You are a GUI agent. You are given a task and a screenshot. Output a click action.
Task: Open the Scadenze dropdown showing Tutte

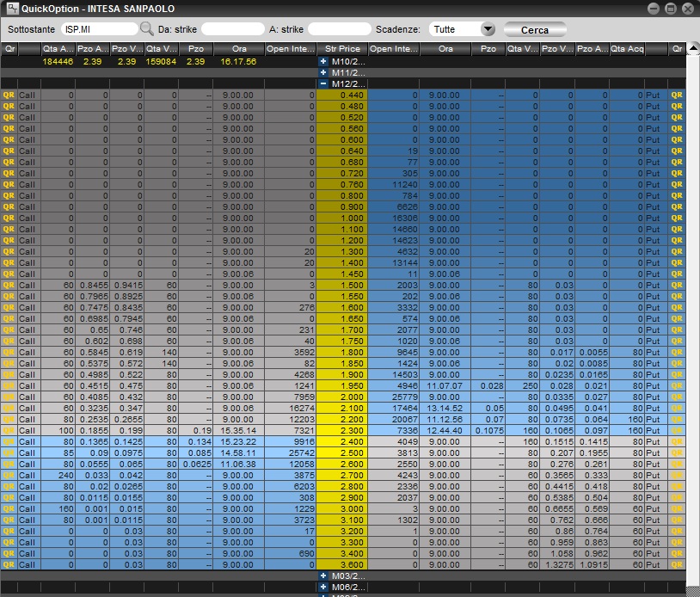pyautogui.click(x=463, y=29)
